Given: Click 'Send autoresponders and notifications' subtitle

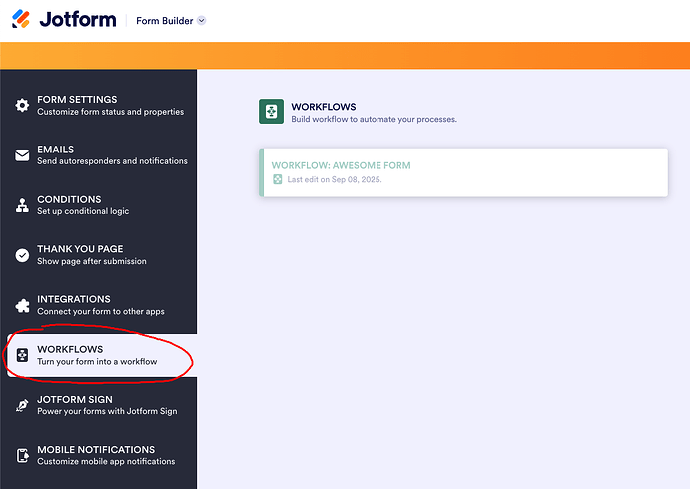Looking at the screenshot, I should coord(112,161).
